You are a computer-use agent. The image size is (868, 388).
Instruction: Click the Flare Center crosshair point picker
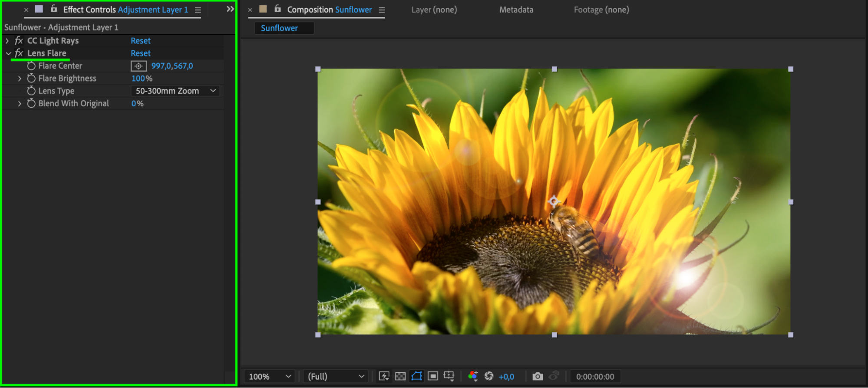[139, 66]
